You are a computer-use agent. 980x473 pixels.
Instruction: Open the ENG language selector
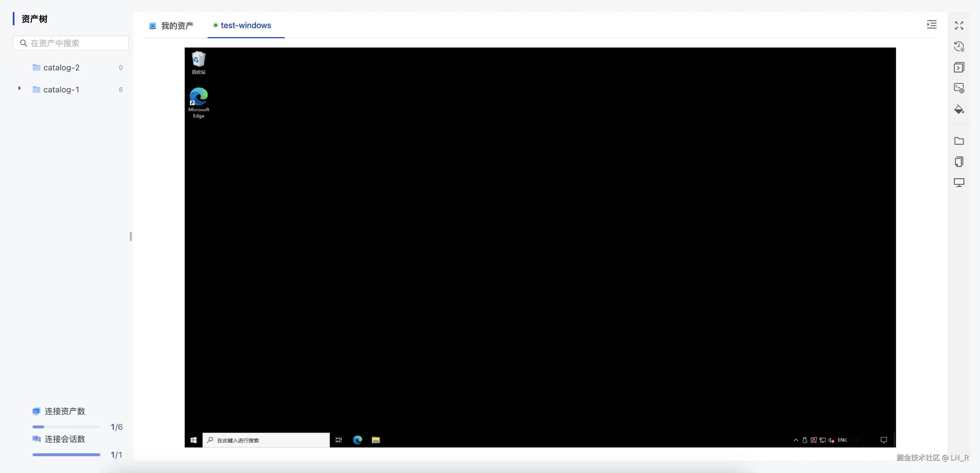[x=843, y=440]
